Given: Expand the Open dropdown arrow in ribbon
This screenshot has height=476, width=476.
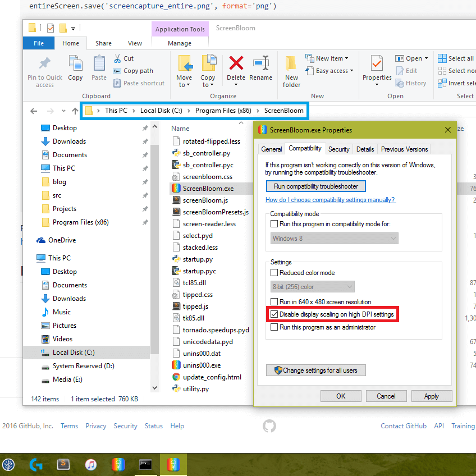Looking at the screenshot, I should 426,58.
